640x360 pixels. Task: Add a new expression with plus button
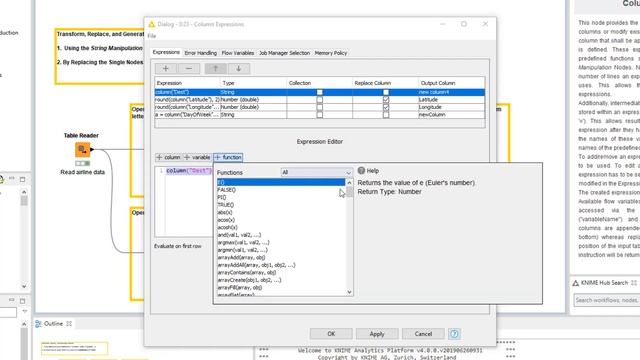coord(166,69)
